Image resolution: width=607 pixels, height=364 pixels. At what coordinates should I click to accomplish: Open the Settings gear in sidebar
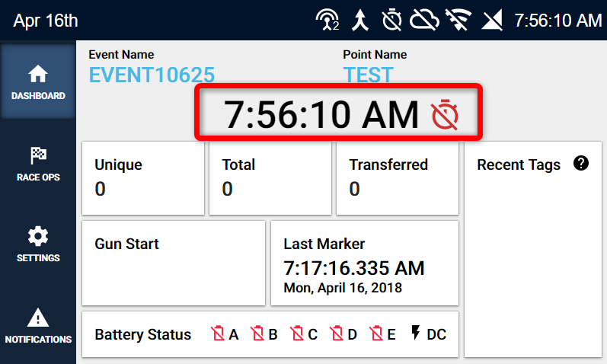(x=37, y=244)
